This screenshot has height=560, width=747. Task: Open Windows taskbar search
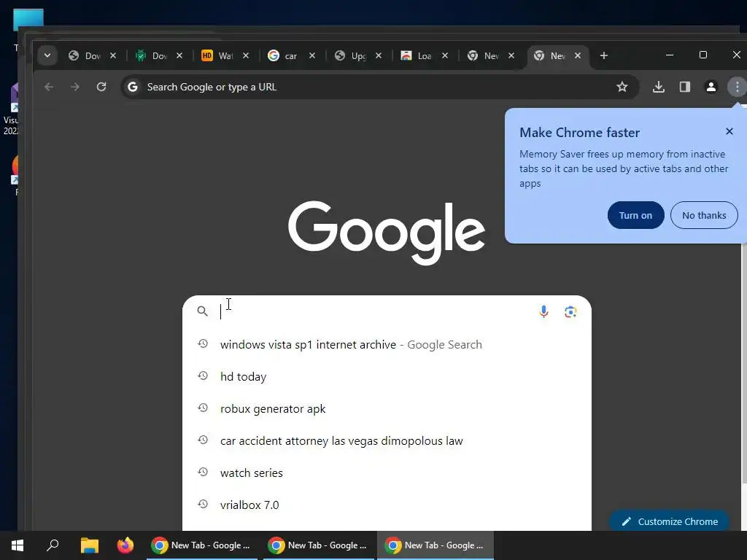click(53, 545)
